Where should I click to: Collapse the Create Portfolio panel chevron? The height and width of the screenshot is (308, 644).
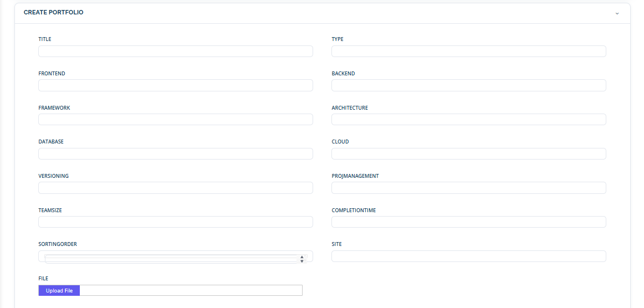(617, 13)
